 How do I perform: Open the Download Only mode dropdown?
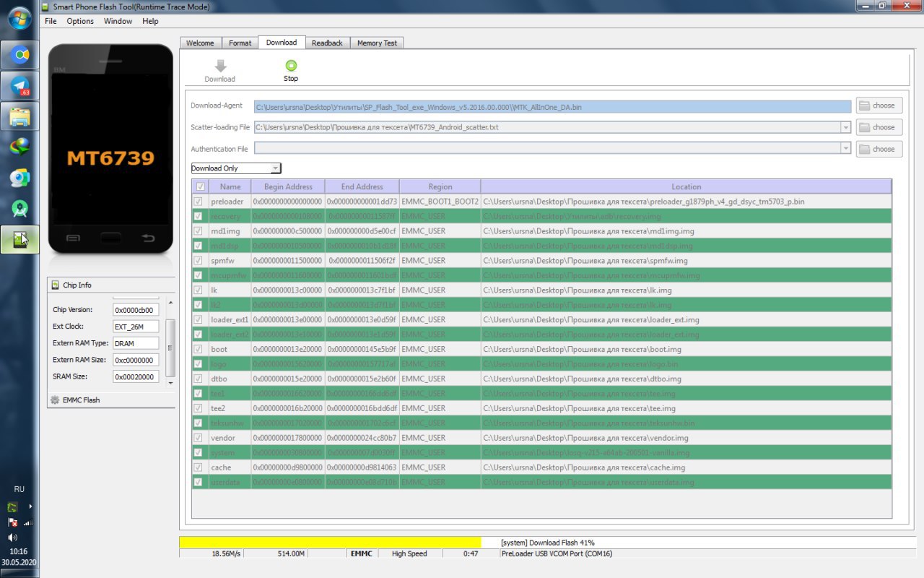(x=276, y=168)
